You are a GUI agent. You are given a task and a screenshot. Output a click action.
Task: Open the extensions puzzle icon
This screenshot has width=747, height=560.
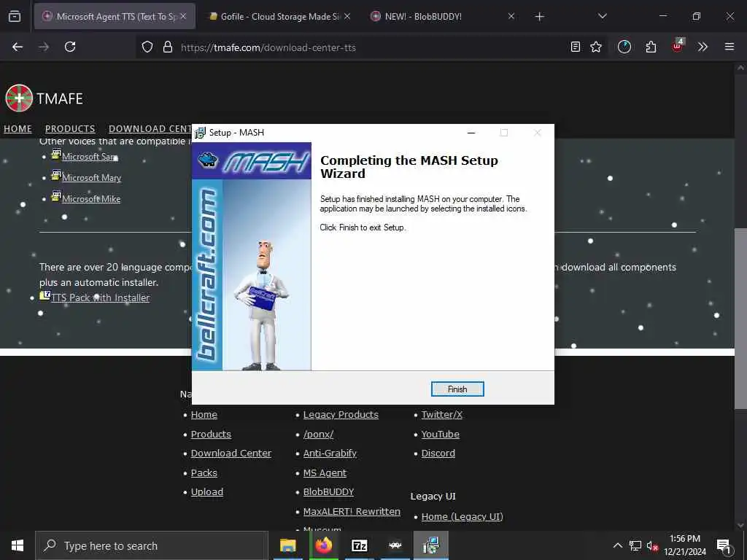click(x=651, y=47)
